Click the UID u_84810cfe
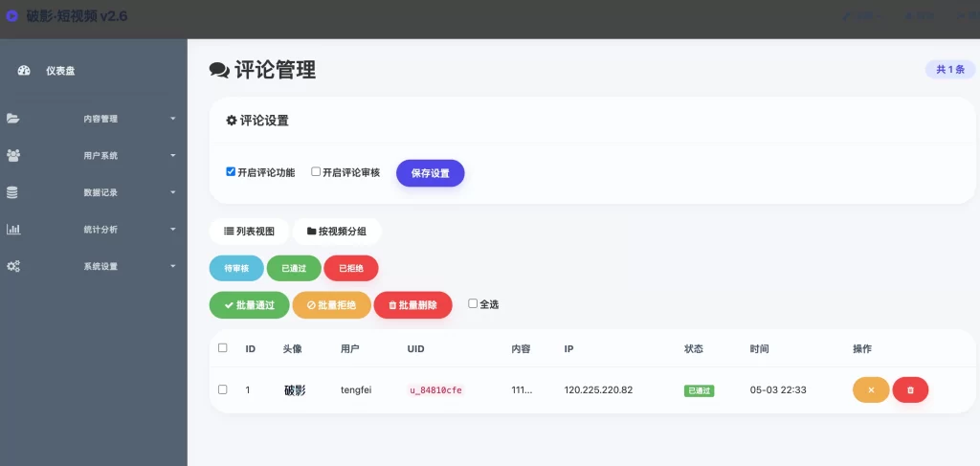The image size is (980, 466). [435, 390]
